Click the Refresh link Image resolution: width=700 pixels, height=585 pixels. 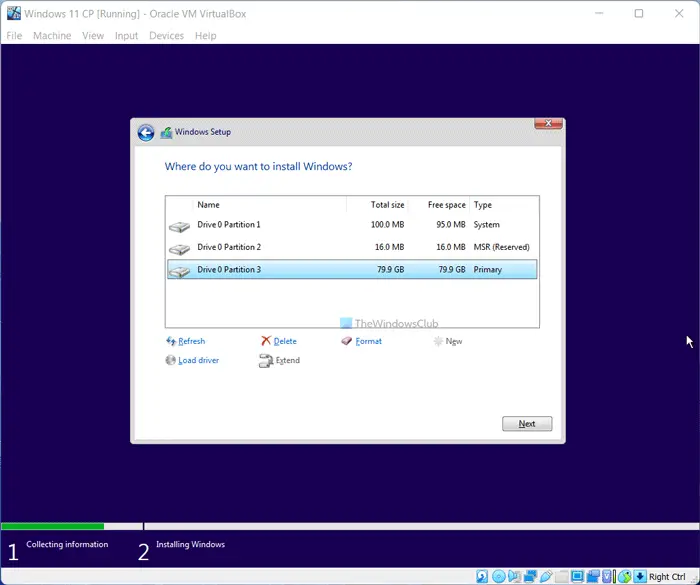[192, 341]
